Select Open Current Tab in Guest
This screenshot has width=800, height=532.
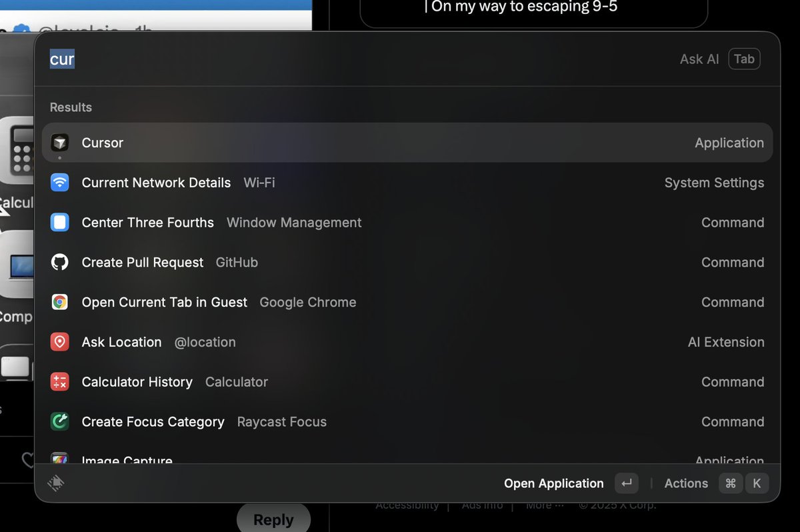tap(407, 302)
